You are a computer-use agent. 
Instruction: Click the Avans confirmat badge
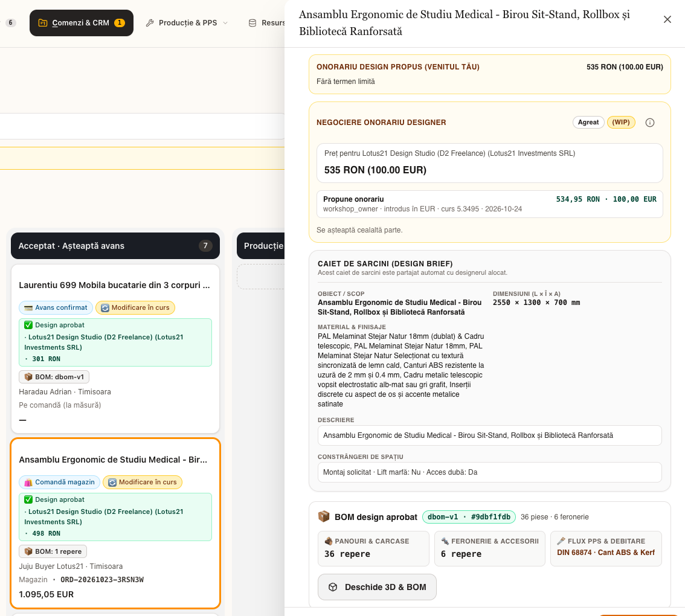coord(56,307)
